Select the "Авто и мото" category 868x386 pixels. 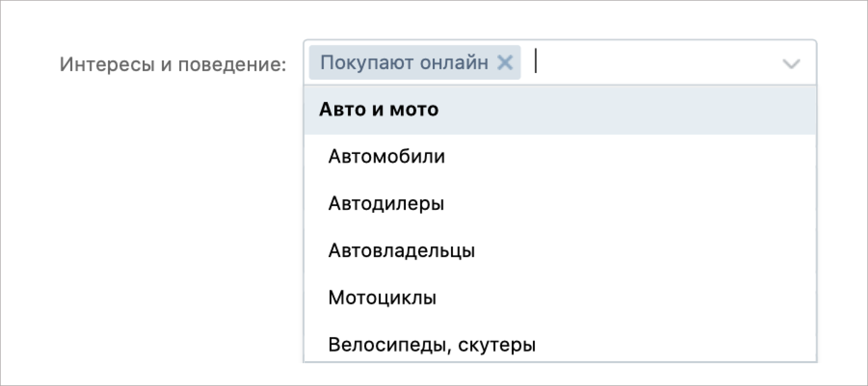point(379,110)
